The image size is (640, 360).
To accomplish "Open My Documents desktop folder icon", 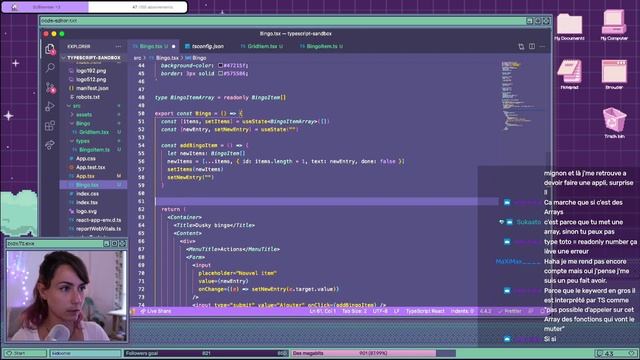I will point(569,27).
